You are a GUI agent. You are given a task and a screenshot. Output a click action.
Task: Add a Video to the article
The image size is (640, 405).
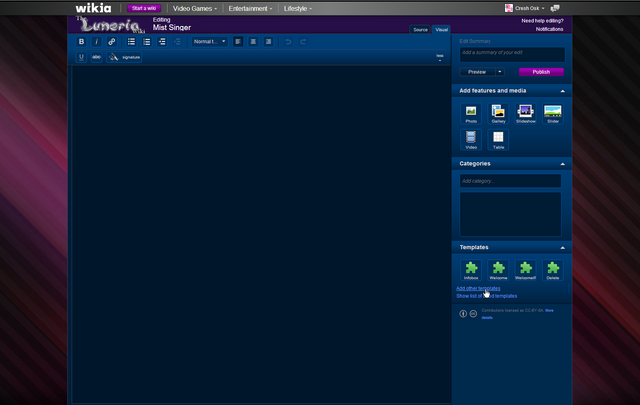coord(471,140)
